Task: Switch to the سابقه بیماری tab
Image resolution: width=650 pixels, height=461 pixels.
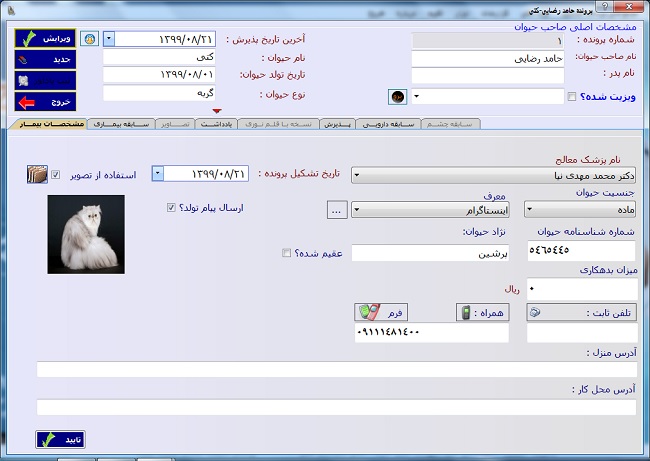Action: 119,124
